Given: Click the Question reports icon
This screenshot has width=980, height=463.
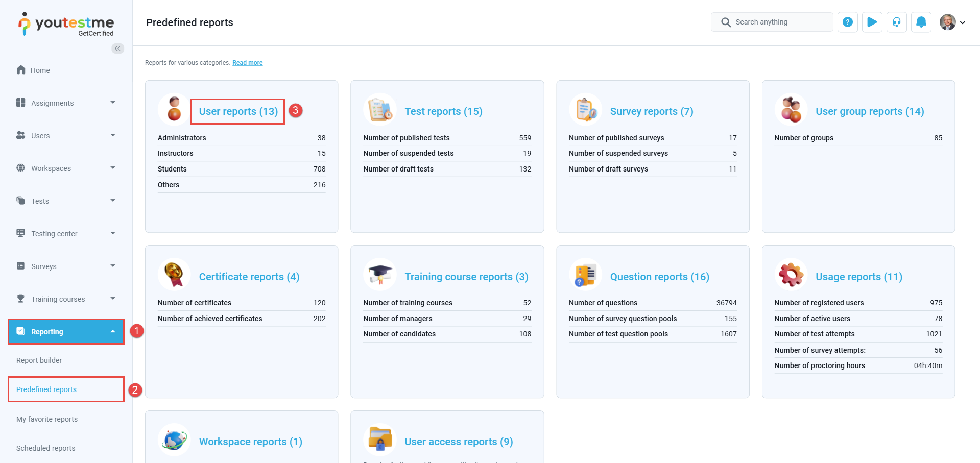Looking at the screenshot, I should pyautogui.click(x=586, y=275).
